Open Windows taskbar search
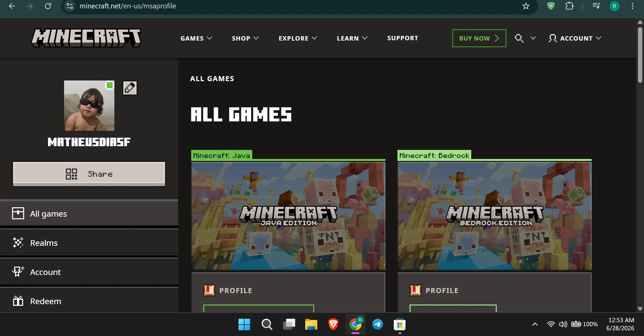The image size is (644, 336). click(x=267, y=324)
